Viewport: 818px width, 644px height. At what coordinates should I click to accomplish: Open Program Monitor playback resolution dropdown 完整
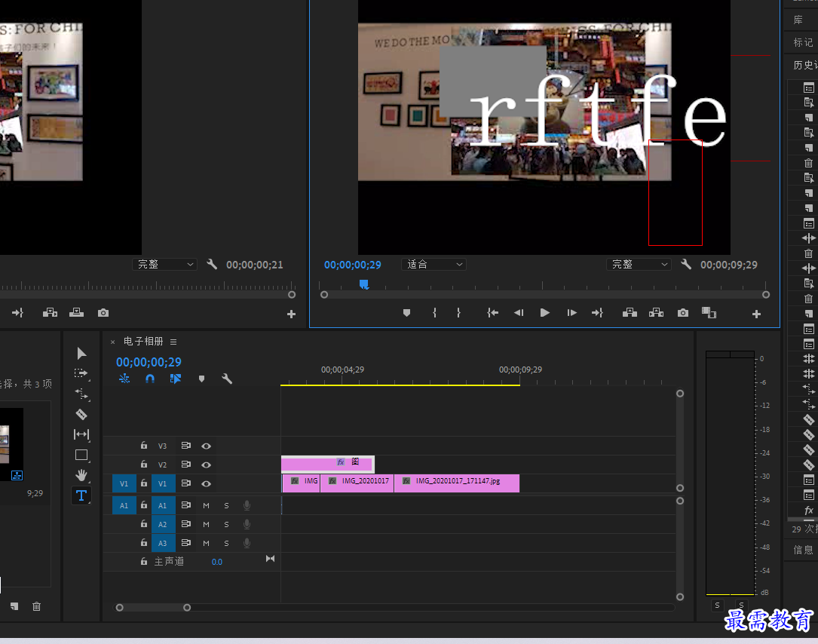(639, 264)
